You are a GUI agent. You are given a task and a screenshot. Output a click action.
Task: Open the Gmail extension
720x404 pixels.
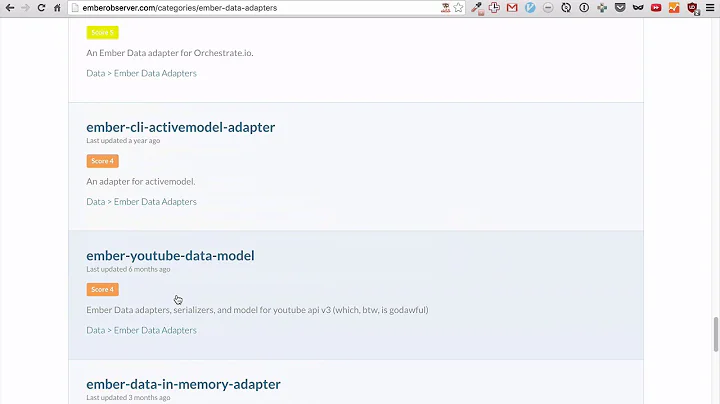(x=512, y=7)
